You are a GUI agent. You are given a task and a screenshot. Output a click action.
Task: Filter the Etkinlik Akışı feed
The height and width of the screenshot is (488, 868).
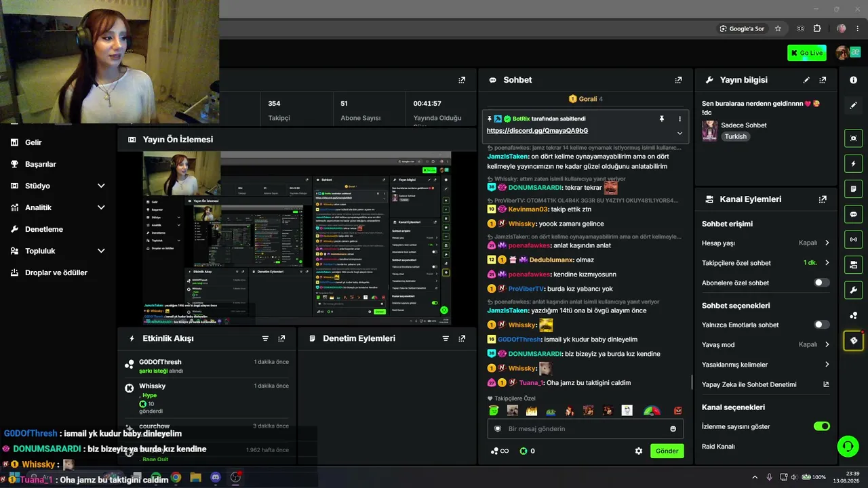point(265,338)
